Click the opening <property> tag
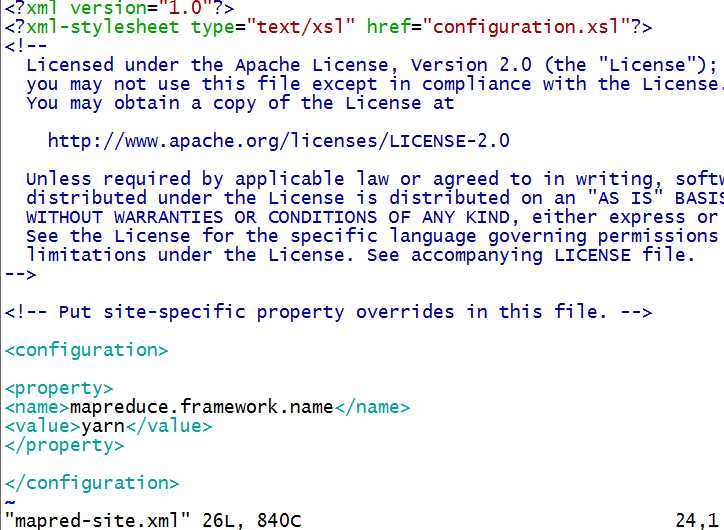This screenshot has width=724, height=530. [59, 389]
